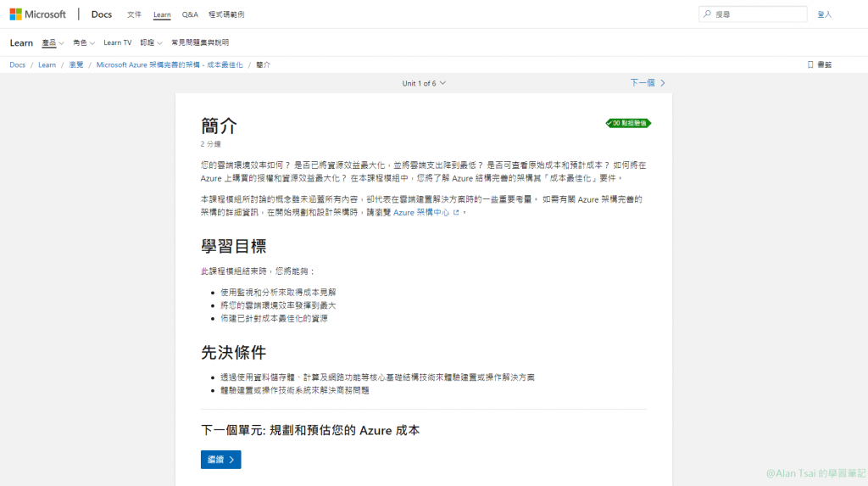This screenshot has width=868, height=486.
Task: Go to the 瀏覽 breadcrumb
Action: (x=75, y=64)
